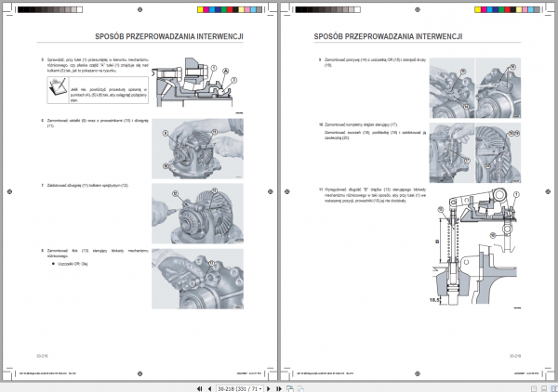
Task: Click the step 7 photo showing the spring pin
Action: pyautogui.click(x=197, y=214)
